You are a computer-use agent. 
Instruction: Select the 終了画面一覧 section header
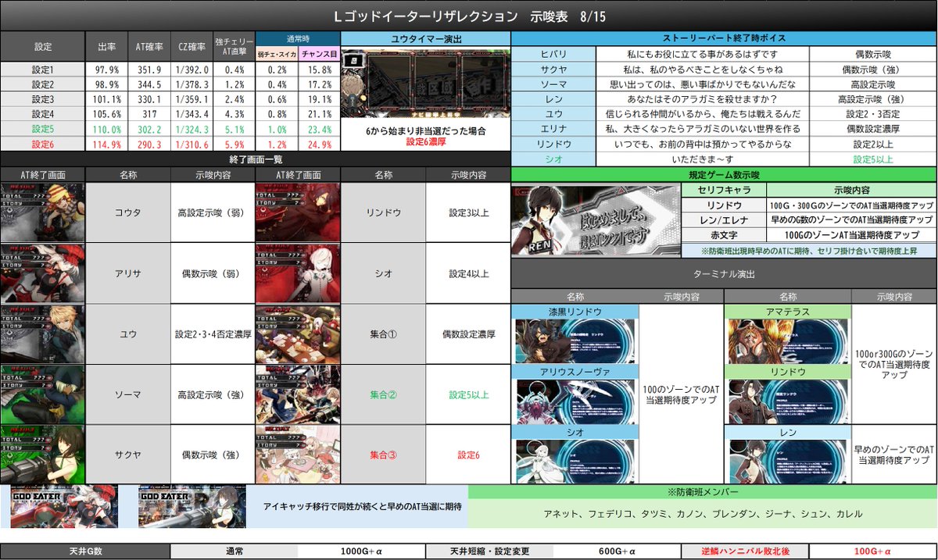pos(256,159)
